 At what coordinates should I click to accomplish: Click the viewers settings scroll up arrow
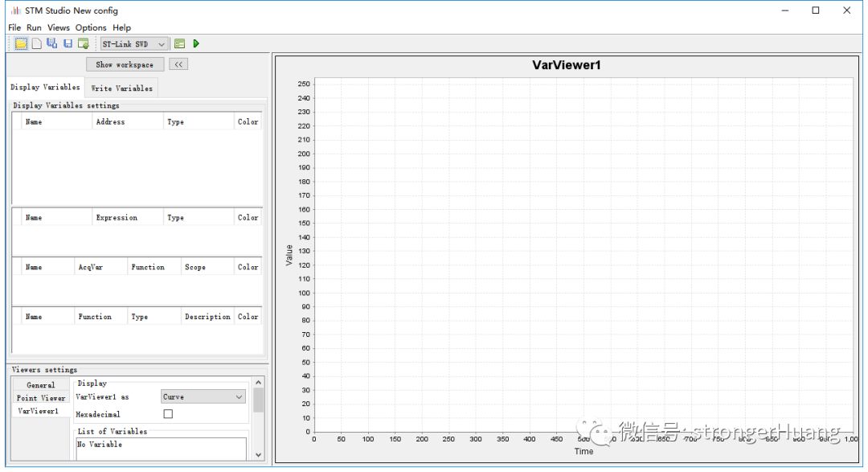point(259,383)
